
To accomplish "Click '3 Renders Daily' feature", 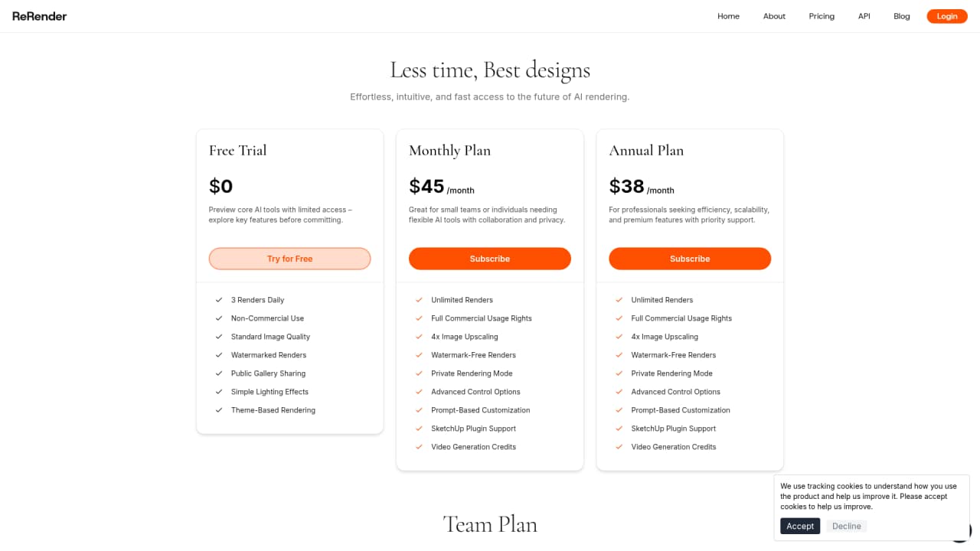I will (x=257, y=300).
